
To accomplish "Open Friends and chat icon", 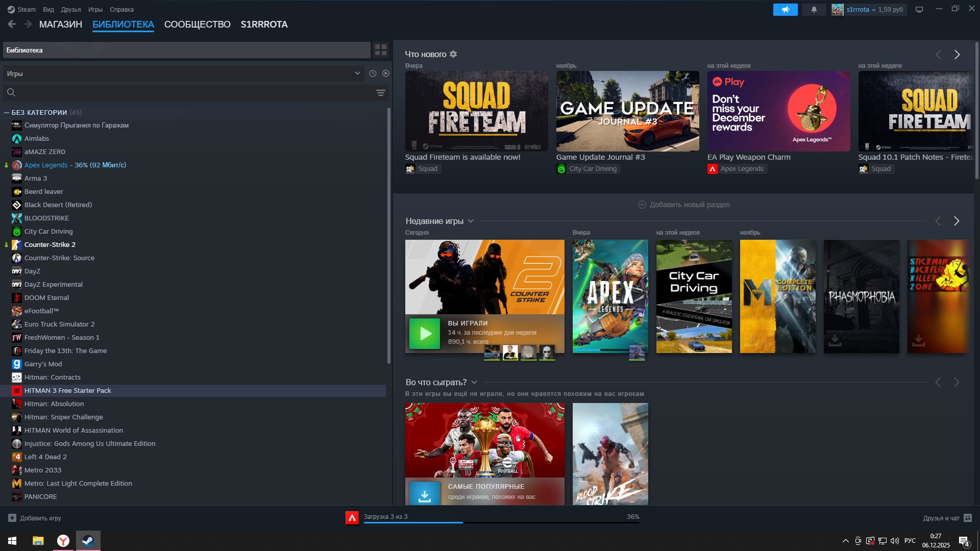I will point(968,518).
